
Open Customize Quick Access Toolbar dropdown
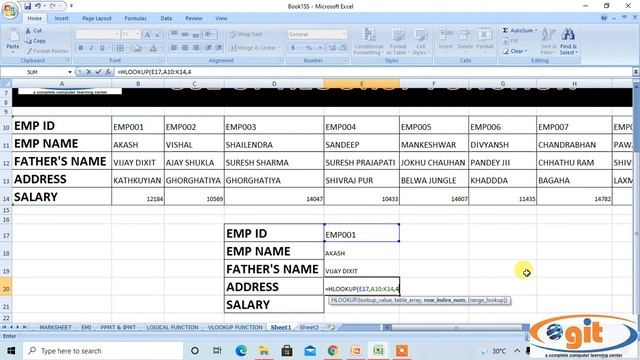[71, 6]
